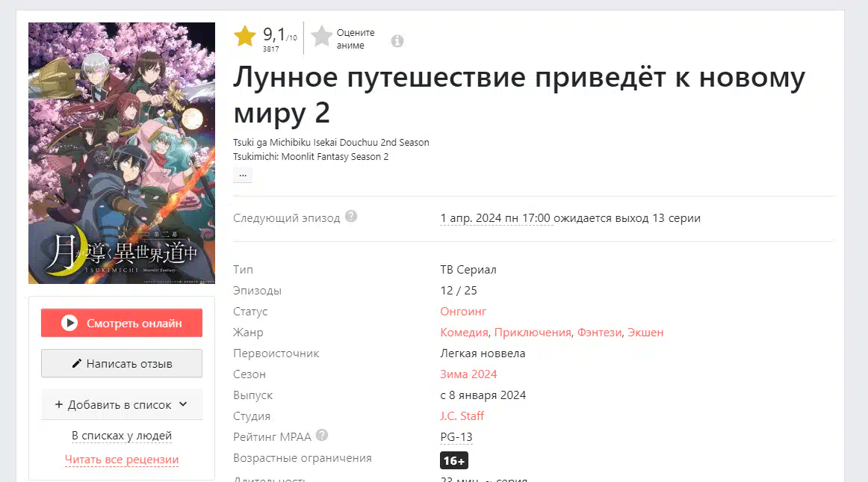This screenshot has height=482, width=868.
Task: Click the Тип label
Action: tap(243, 270)
